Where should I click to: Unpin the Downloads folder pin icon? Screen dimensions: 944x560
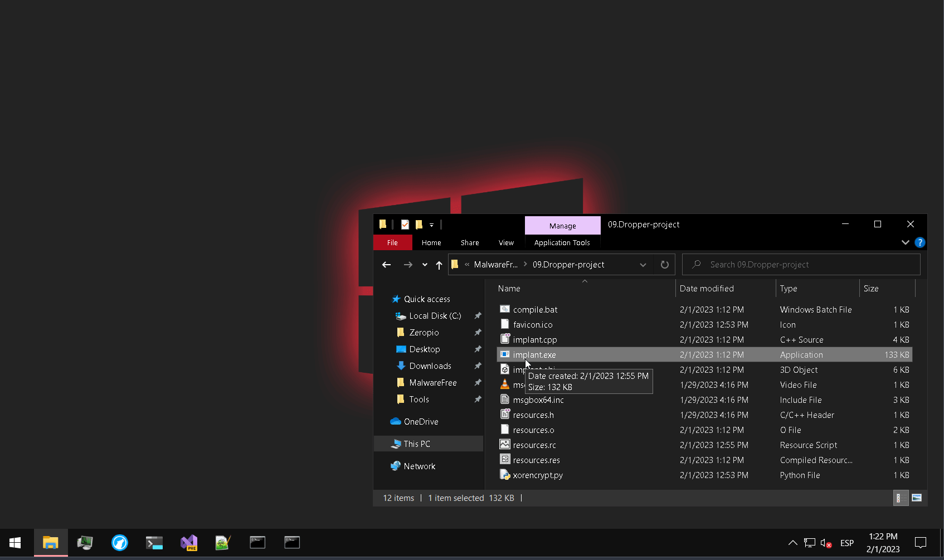click(478, 366)
